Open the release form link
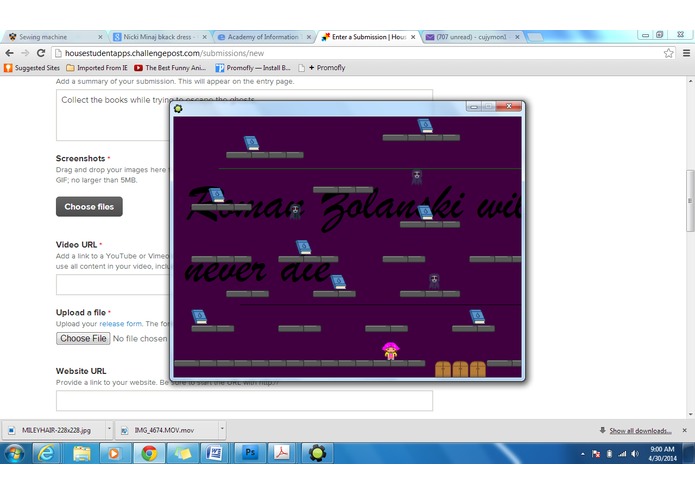 (121, 324)
